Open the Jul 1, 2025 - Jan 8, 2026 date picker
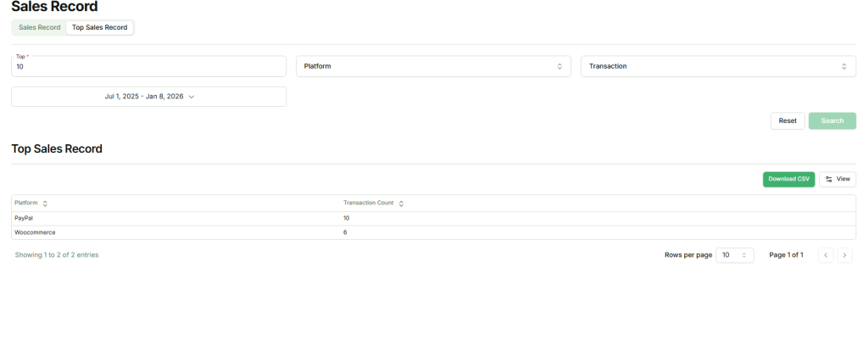Viewport: 868px width, 351px height. click(x=149, y=97)
